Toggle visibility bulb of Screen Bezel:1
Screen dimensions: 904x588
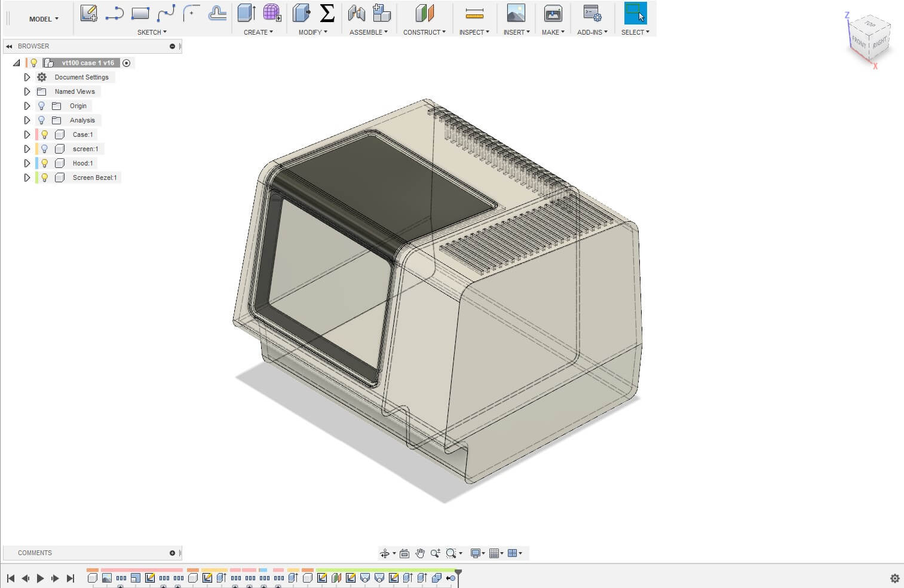click(45, 177)
